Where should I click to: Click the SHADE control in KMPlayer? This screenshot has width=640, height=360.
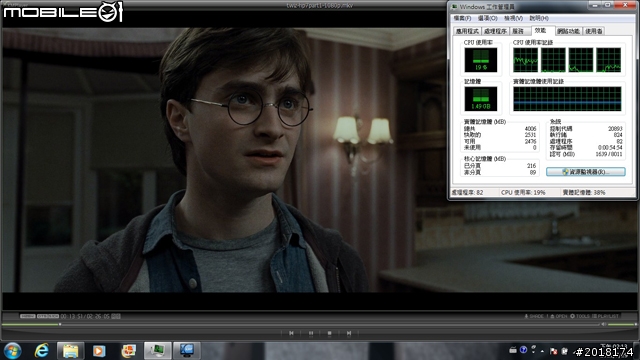[534, 316]
